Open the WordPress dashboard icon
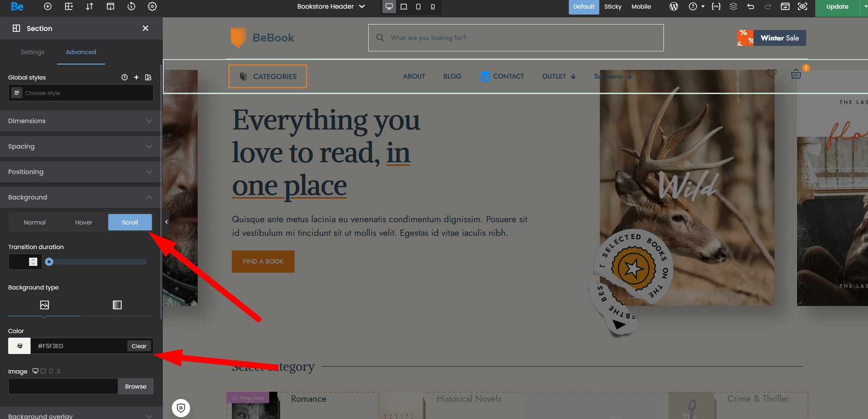 click(674, 6)
